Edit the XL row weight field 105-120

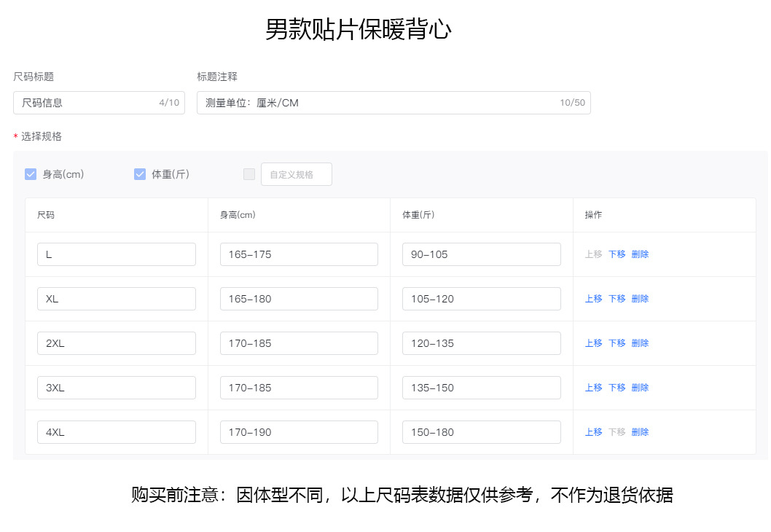[481, 298]
